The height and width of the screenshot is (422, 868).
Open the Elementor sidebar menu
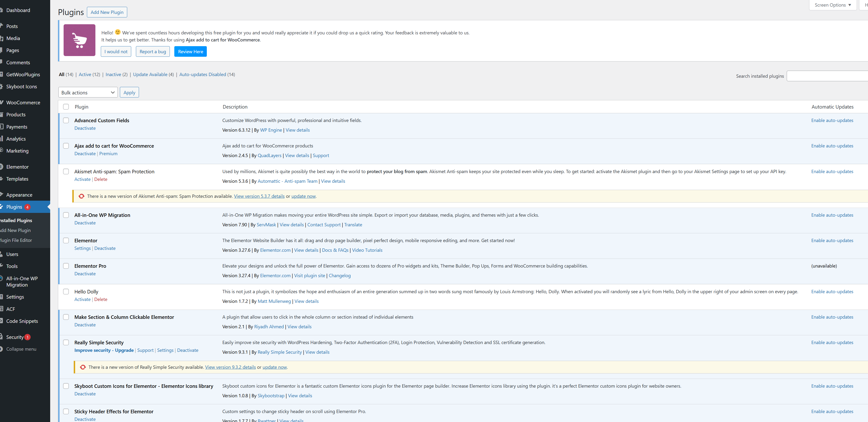pyautogui.click(x=17, y=167)
